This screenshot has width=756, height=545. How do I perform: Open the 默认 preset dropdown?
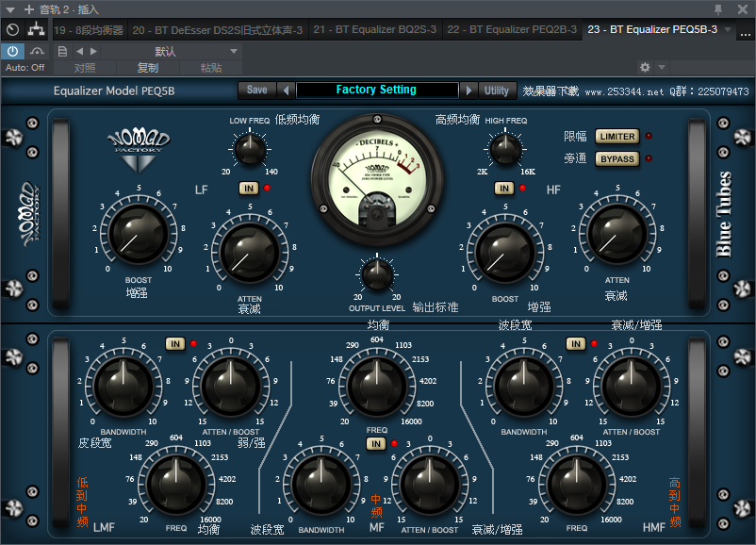point(172,51)
